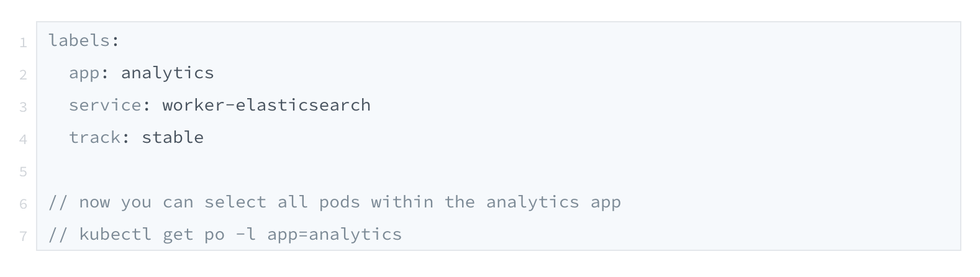Select line number 2 in the gutter
The image size is (980, 277).
pyautogui.click(x=23, y=75)
